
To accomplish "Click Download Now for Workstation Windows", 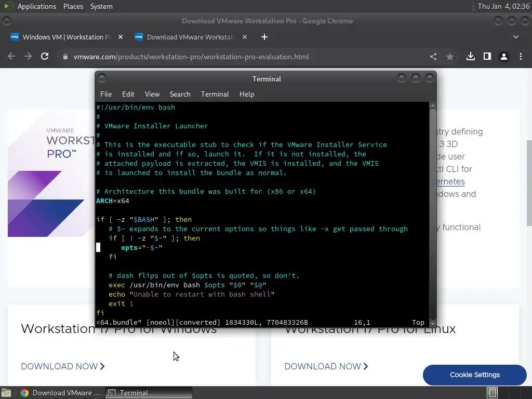I will pyautogui.click(x=63, y=366).
